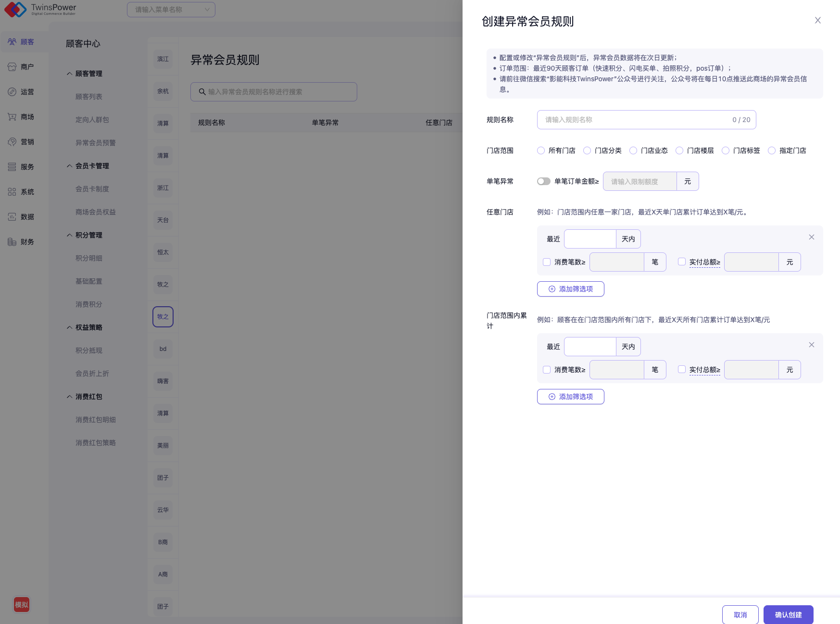Close the create rule drawer with X icon

point(817,20)
